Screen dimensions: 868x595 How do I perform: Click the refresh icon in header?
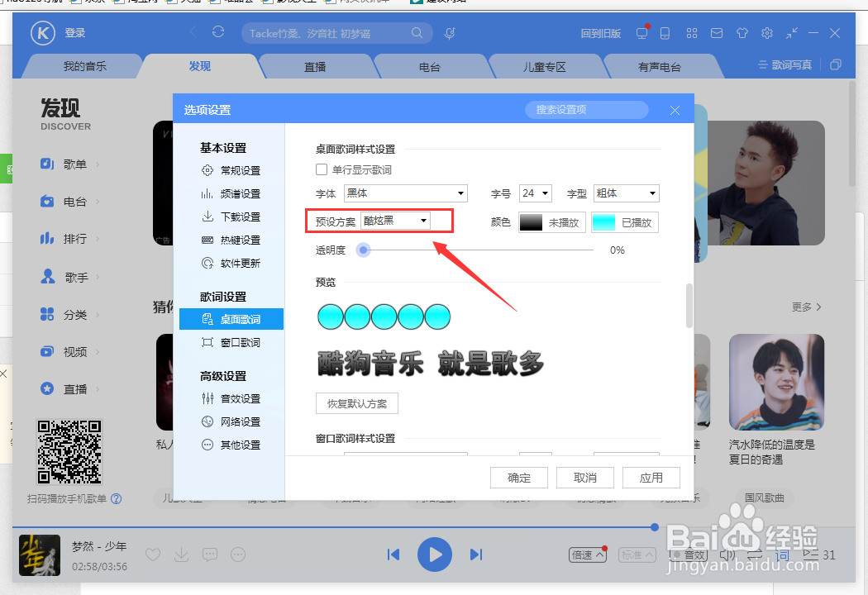click(218, 32)
